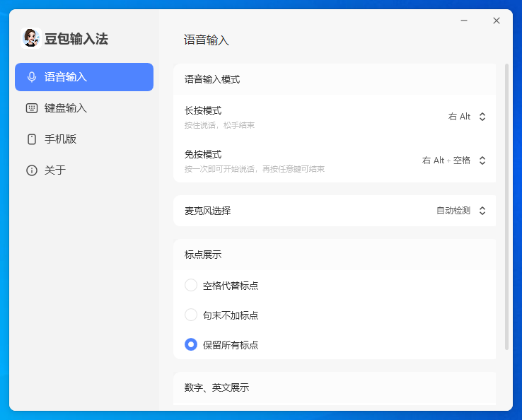This screenshot has height=420, width=522.
Task: Open the 语音输入 tab
Action: 84,77
